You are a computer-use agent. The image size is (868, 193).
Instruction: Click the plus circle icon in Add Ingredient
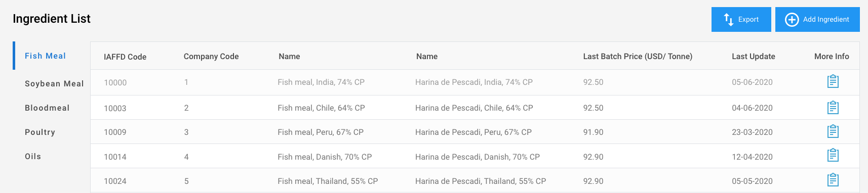pyautogui.click(x=792, y=19)
